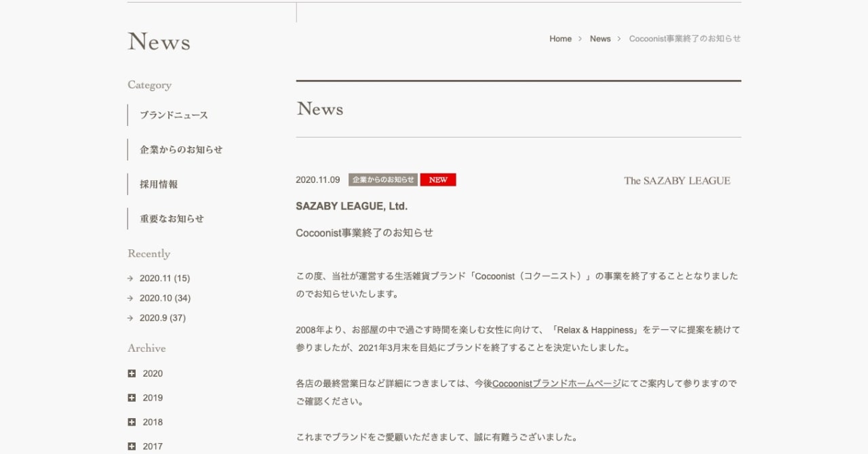Go to News in breadcrumb

(x=600, y=39)
